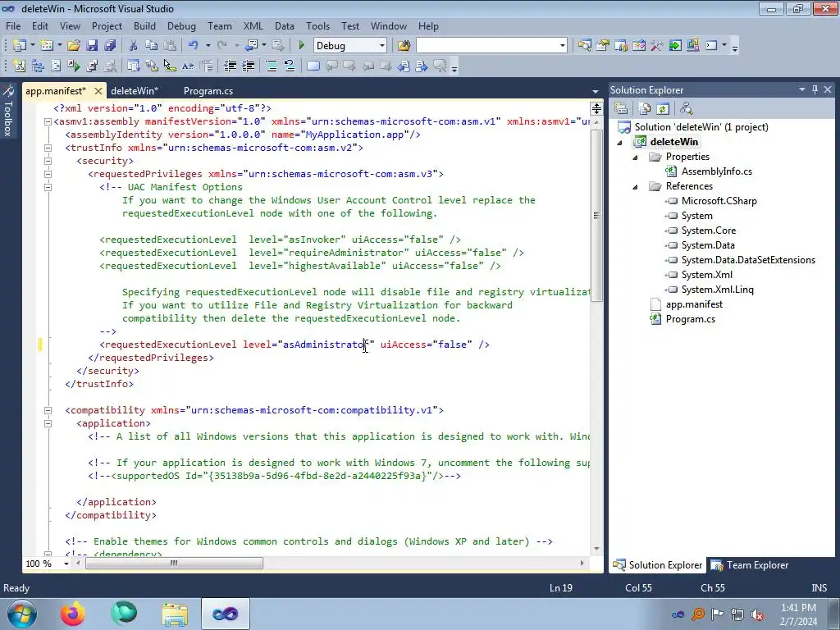Open Firefox from the taskbar
The image size is (840, 630).
[72, 614]
